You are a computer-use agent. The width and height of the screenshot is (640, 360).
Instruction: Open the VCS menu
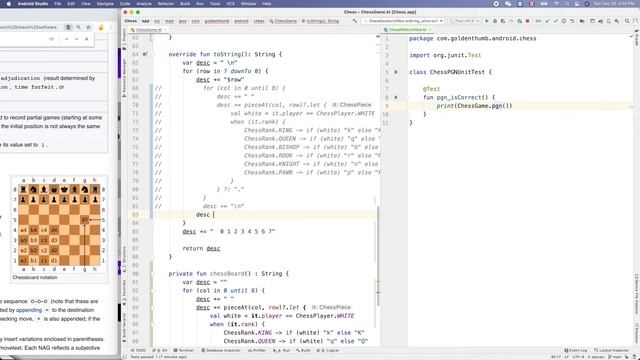pyautogui.click(x=231, y=4)
